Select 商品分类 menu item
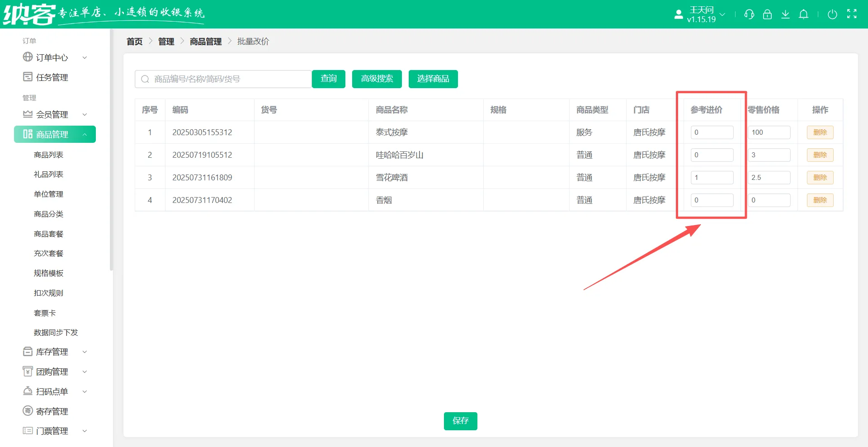Screen dimensions: 868x447 48,214
